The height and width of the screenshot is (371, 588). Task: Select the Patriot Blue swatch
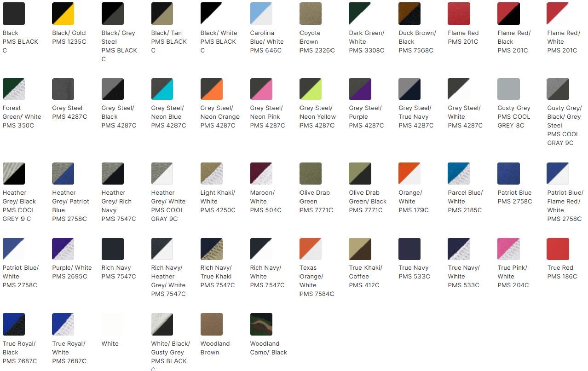pos(508,174)
